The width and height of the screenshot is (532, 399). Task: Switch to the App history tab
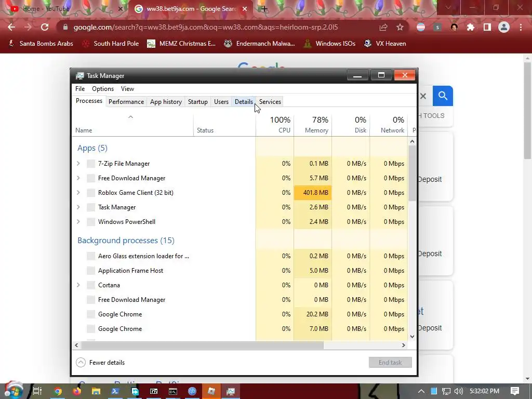pyautogui.click(x=166, y=102)
